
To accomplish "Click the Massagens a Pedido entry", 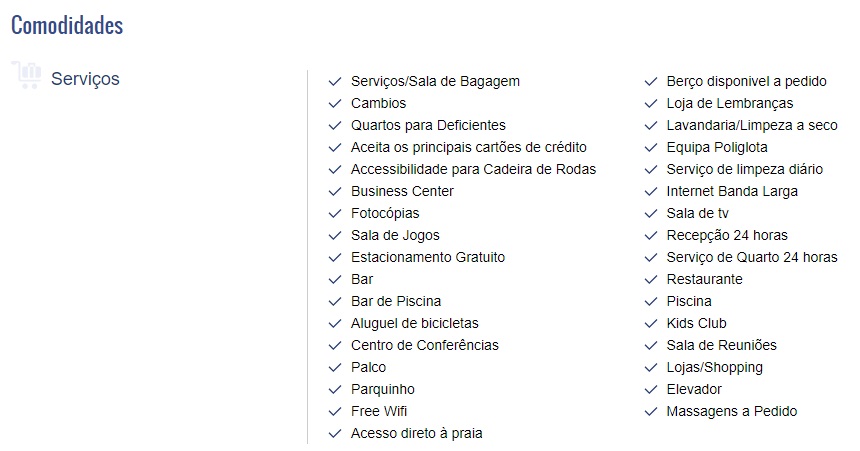I will pos(732,411).
